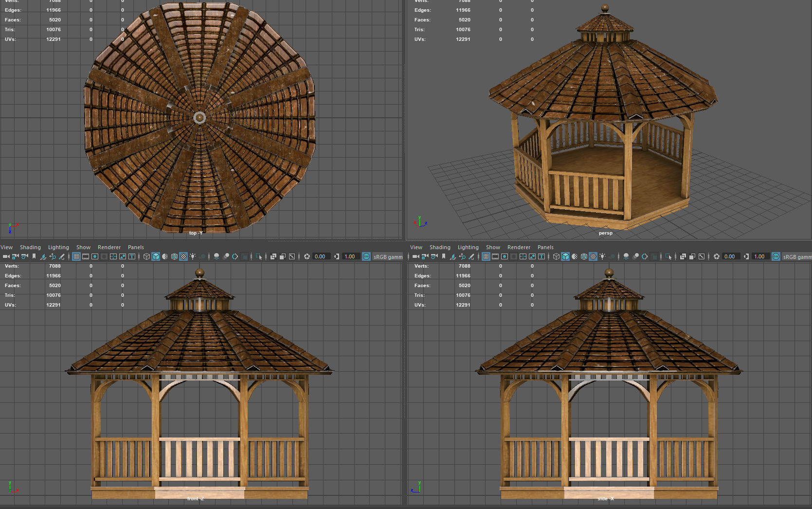Screen dimensions: 812x509
Task: Click X-Ray Active Components in front panel
Action: click(283, 256)
